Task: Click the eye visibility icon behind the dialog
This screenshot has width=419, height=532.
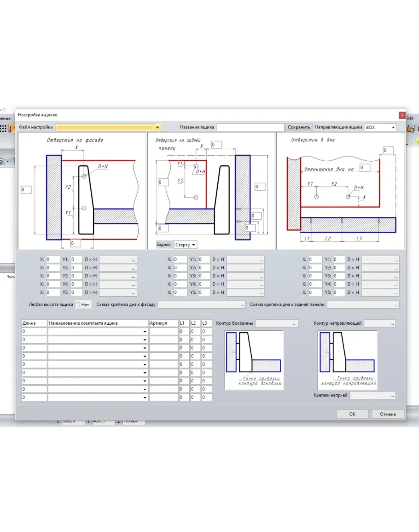Action: (x=2, y=161)
